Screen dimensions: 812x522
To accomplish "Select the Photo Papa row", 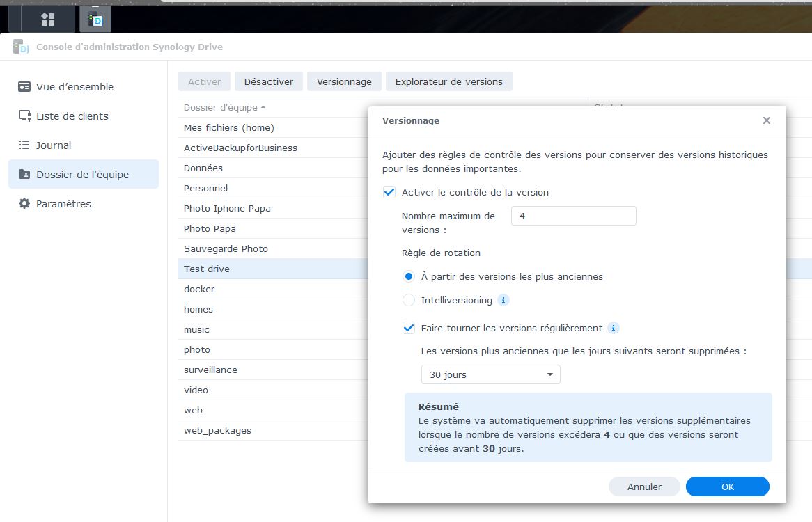I will coord(274,229).
